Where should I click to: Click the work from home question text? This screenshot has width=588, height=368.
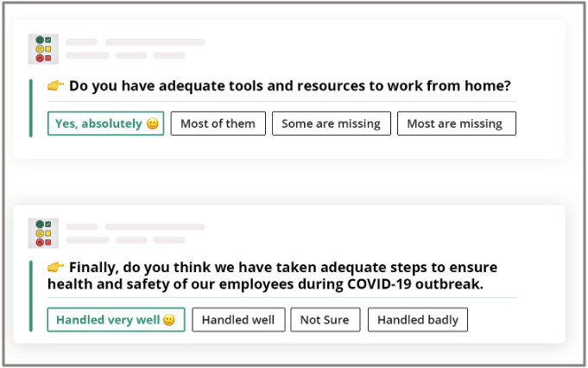pos(290,86)
